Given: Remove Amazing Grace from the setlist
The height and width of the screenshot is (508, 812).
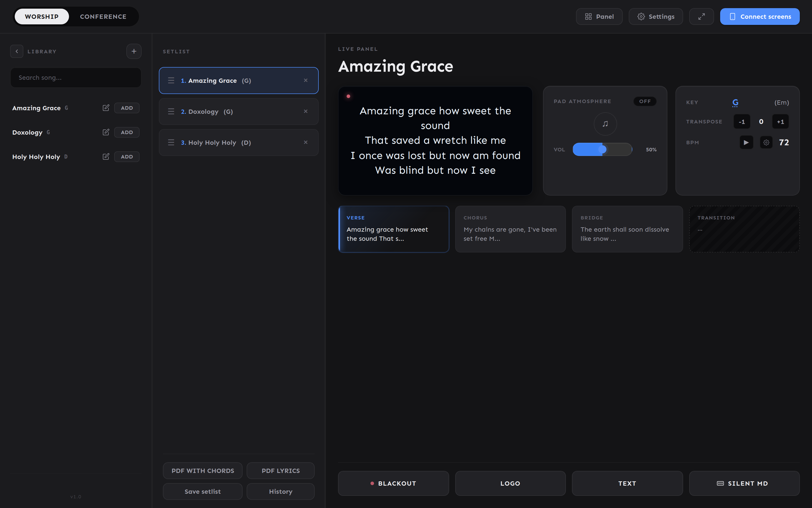Looking at the screenshot, I should pyautogui.click(x=306, y=80).
